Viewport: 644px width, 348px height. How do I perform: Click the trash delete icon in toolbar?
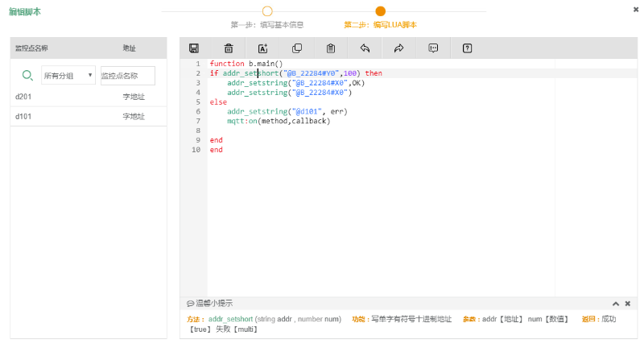229,48
